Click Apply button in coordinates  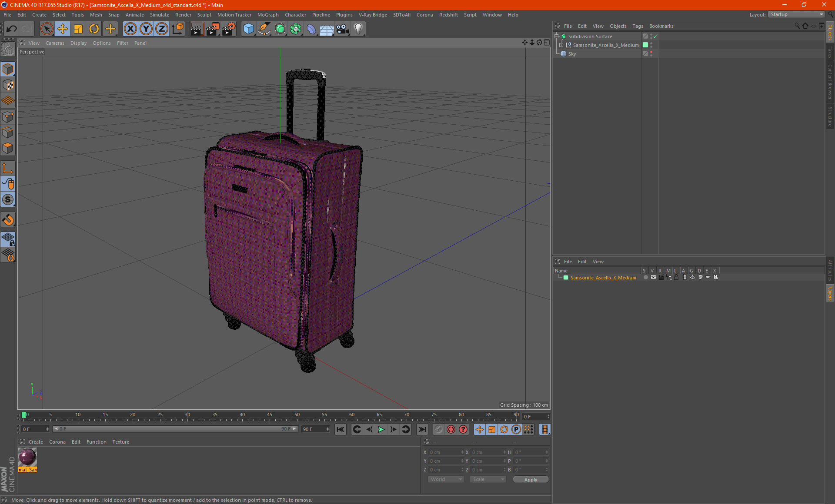click(531, 480)
